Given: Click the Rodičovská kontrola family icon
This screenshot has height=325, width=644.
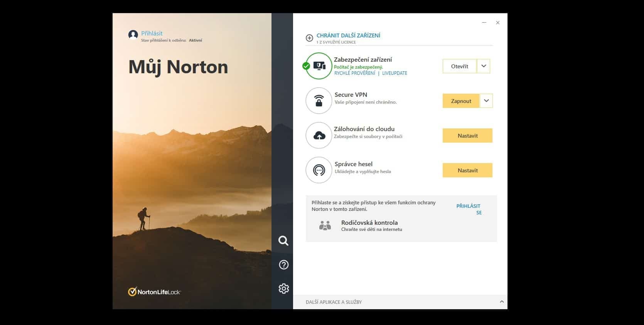Looking at the screenshot, I should 325,226.
